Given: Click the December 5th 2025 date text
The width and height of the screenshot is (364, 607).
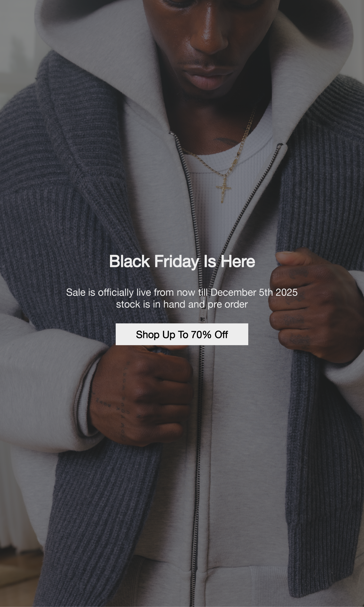Looking at the screenshot, I should click(254, 292).
